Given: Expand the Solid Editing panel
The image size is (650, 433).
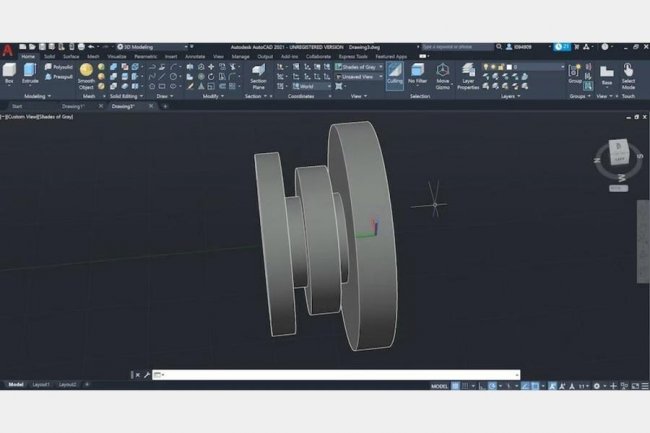Looking at the screenshot, I should (x=126, y=96).
